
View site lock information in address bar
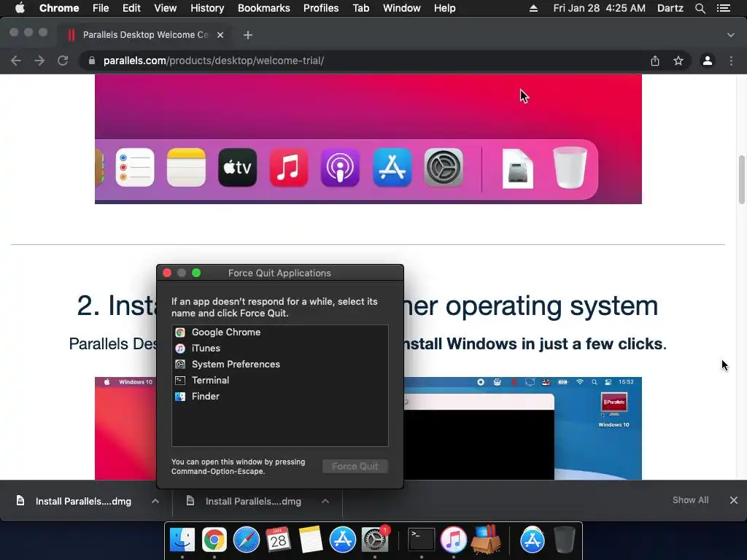coord(91,61)
